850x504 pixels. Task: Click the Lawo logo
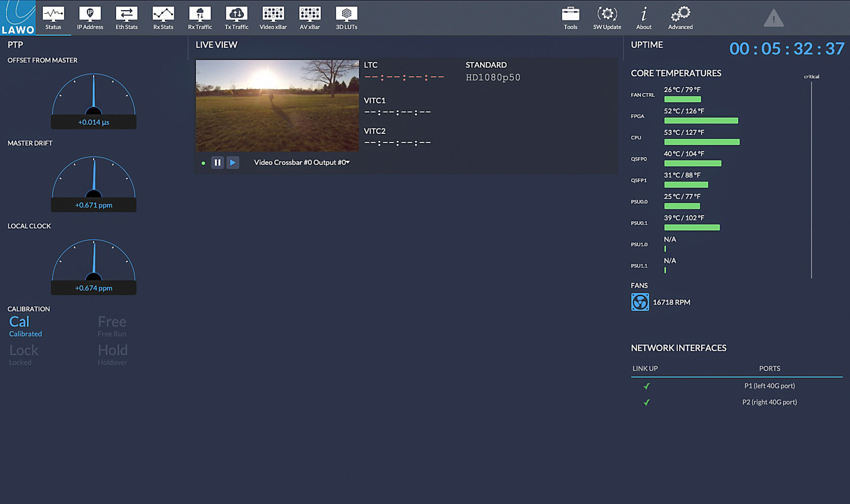pos(18,17)
